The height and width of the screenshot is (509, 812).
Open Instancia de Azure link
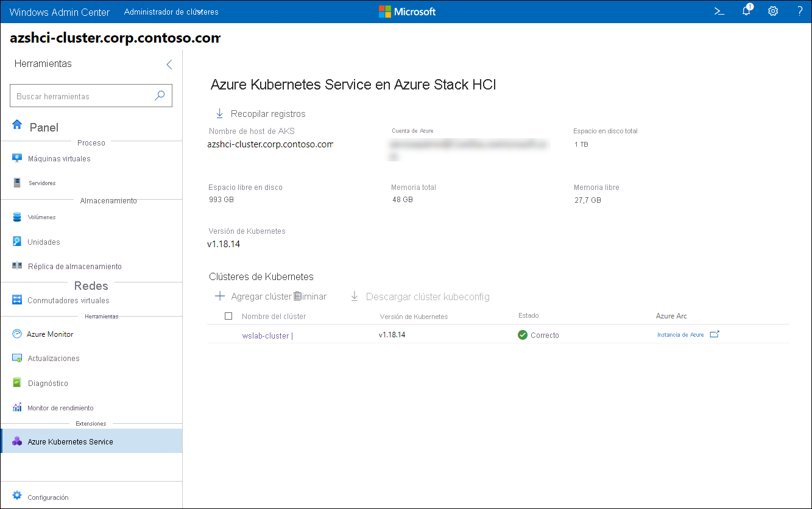[680, 335]
